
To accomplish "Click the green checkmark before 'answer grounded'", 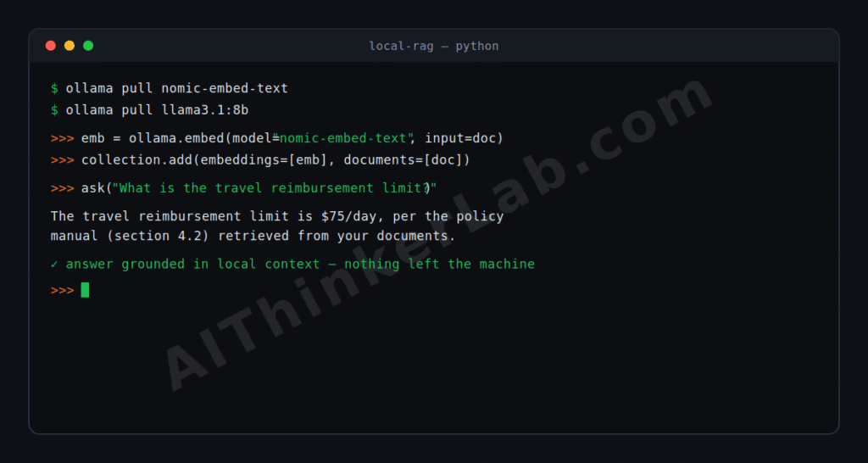I will pyautogui.click(x=54, y=265).
